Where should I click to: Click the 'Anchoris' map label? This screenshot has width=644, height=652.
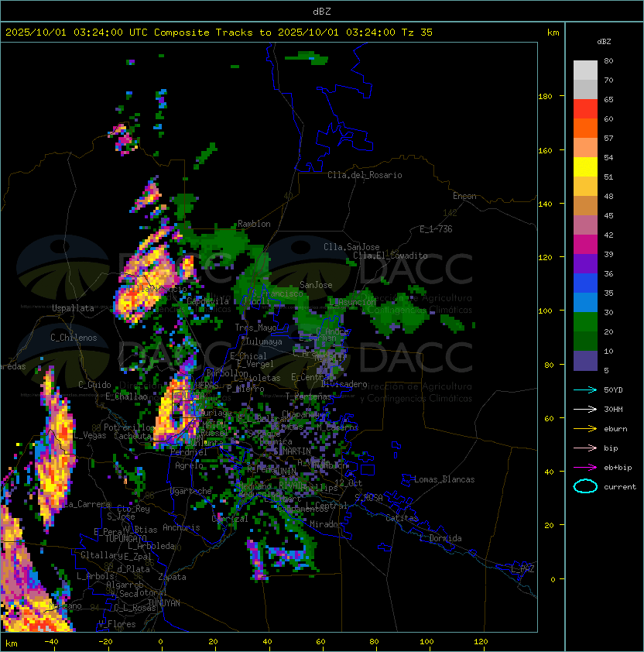(x=181, y=527)
